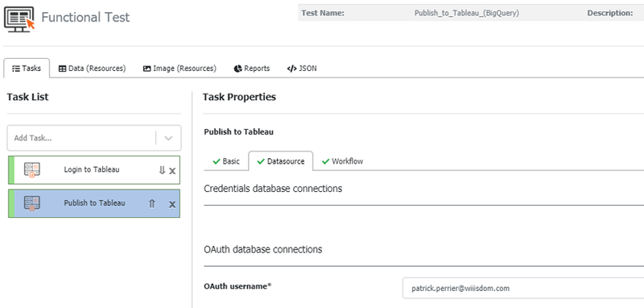Remove the Publish to Tableau task
The image size is (644, 308).
pos(172,204)
